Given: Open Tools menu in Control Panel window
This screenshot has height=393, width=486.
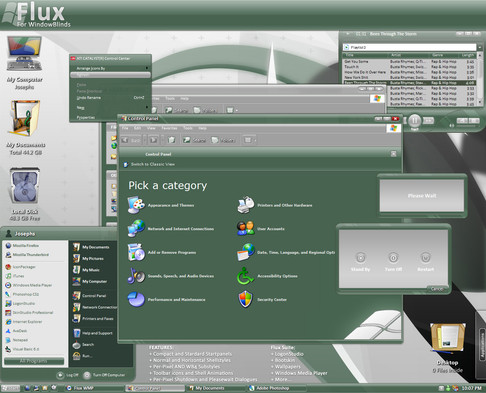Looking at the screenshot, I should click(188, 128).
